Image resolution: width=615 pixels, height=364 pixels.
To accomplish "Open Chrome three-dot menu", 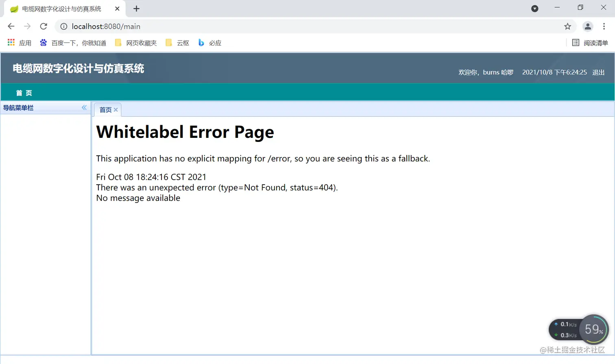I will pos(604,26).
